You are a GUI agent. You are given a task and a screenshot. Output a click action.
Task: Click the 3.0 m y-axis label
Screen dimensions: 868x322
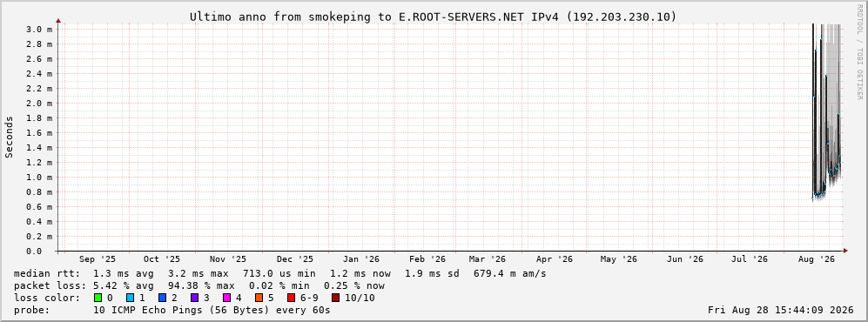coord(39,29)
